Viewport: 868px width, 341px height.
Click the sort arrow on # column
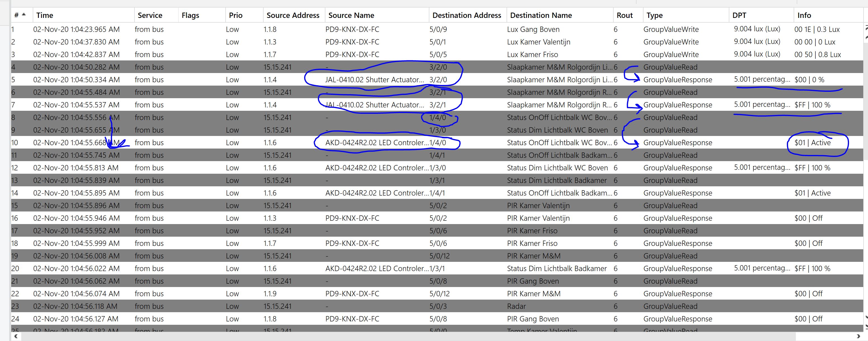click(23, 15)
